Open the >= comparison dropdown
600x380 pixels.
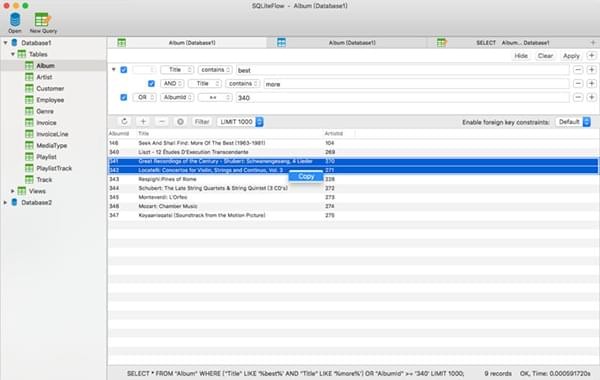(x=215, y=98)
